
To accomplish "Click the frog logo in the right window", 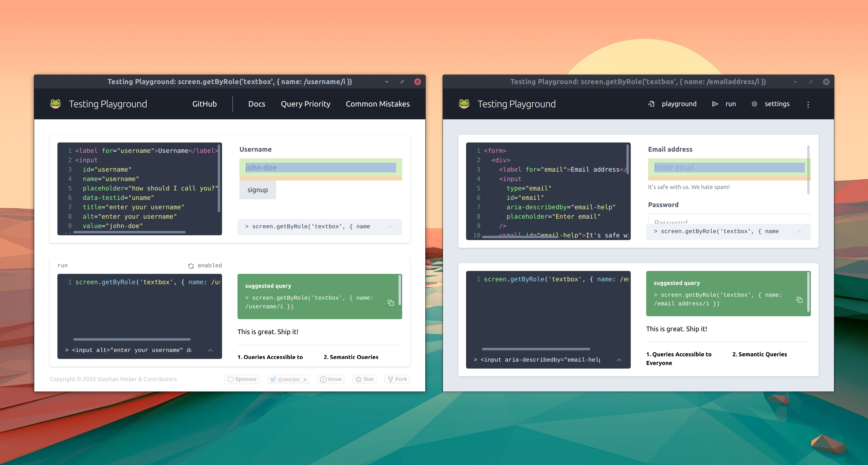I will click(464, 104).
